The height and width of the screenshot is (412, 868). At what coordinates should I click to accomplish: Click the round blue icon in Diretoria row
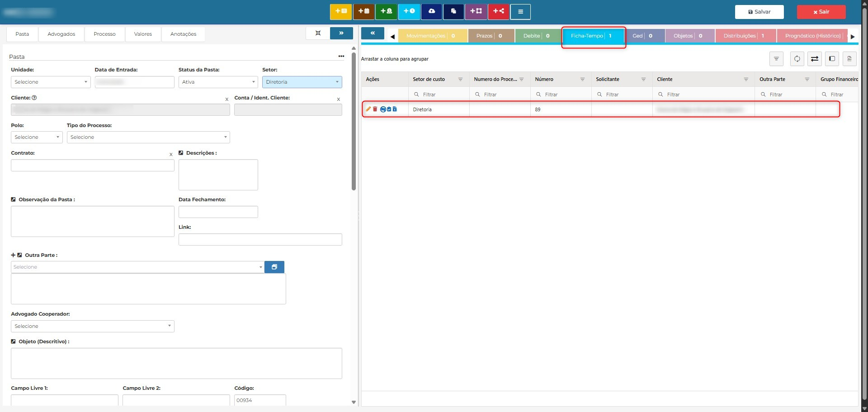click(x=383, y=109)
